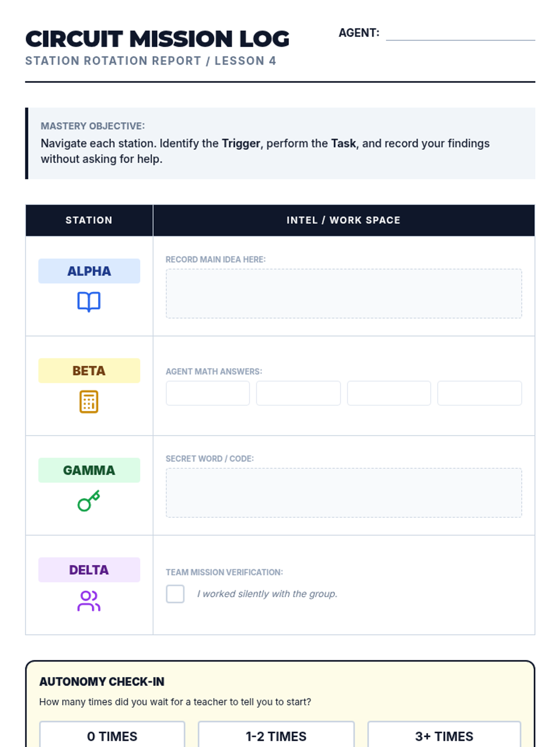Click the Beta station calculator icon
Viewport: 560px width, 747px height.
[89, 402]
